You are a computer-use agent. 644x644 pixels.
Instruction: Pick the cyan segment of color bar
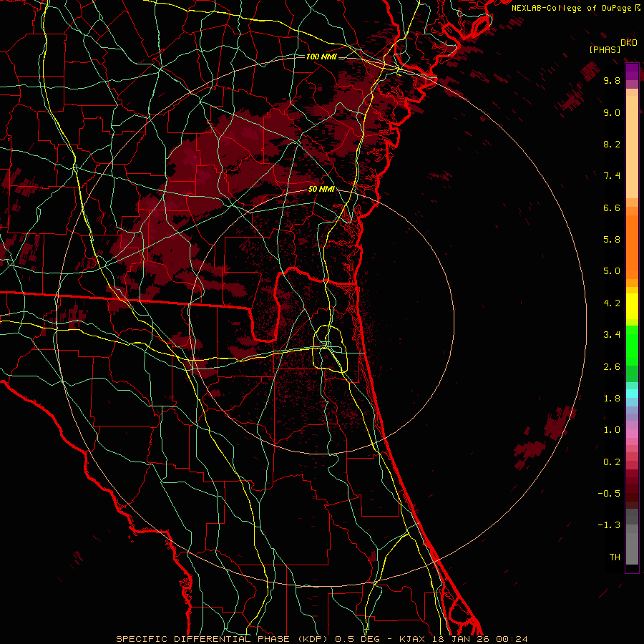[632, 393]
